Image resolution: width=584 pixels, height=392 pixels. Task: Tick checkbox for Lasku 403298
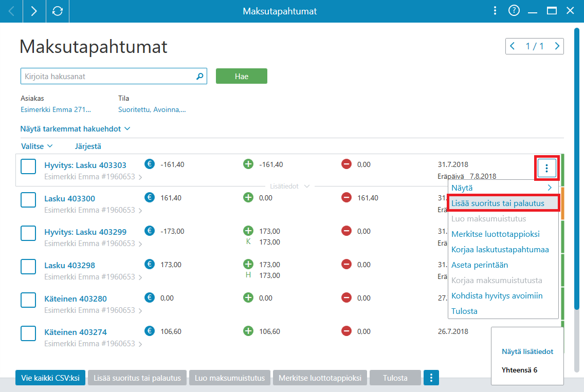click(28, 267)
